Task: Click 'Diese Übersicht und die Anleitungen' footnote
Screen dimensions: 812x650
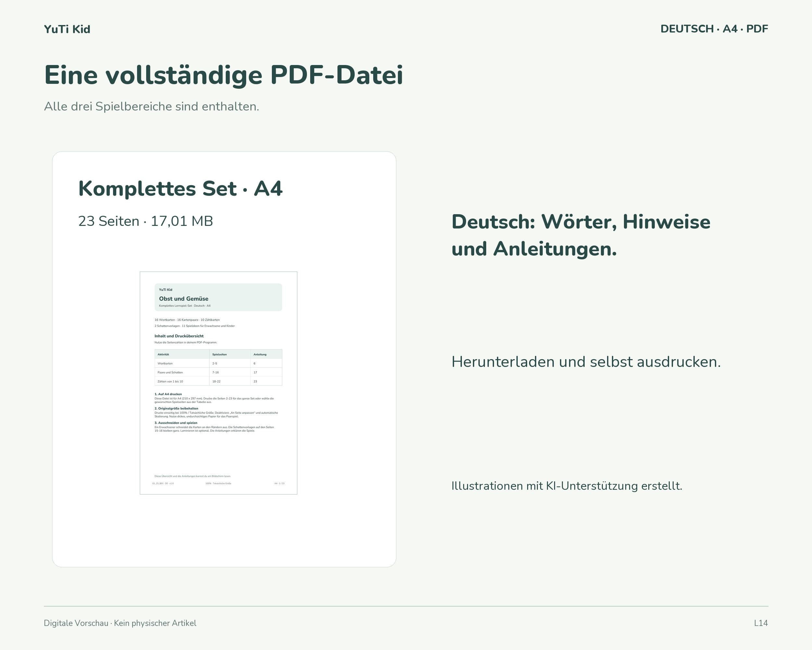Action: pos(193,476)
